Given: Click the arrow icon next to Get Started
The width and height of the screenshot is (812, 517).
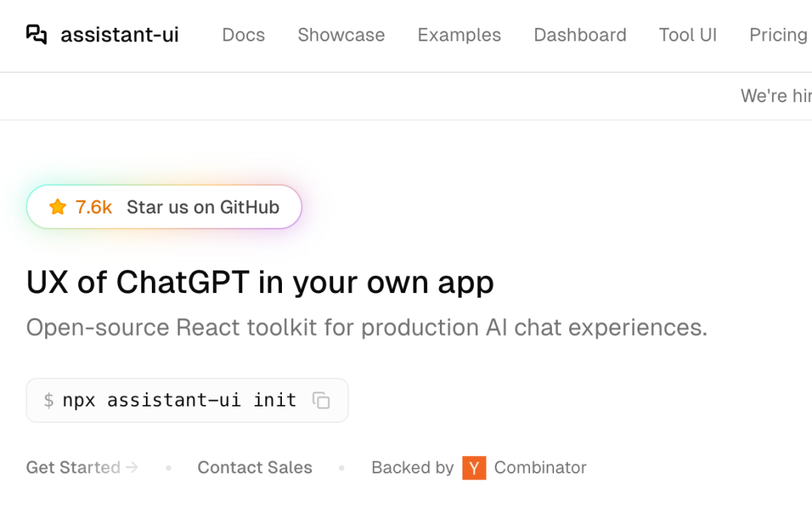Looking at the screenshot, I should pyautogui.click(x=132, y=467).
